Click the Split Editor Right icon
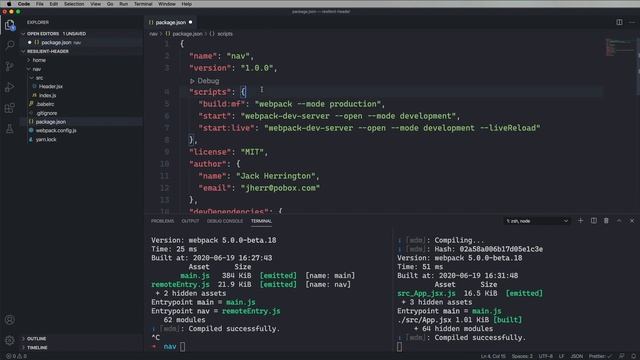Screen dimensions: 640x360 pos(619,22)
